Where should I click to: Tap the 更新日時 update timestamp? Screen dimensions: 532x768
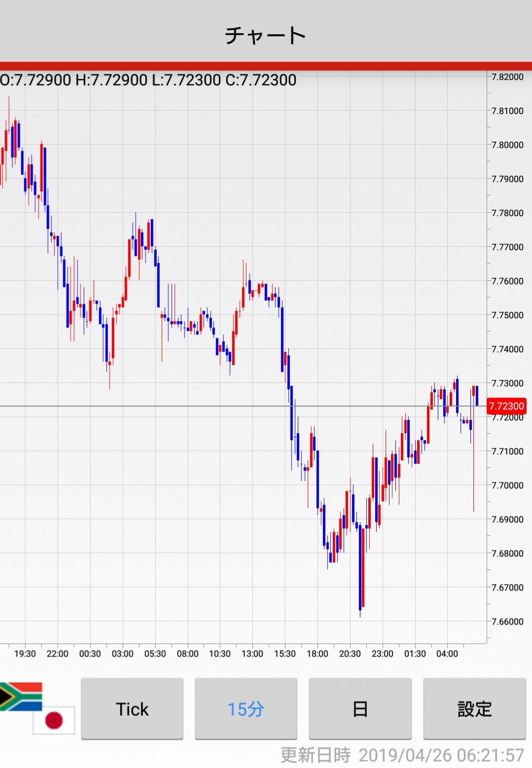coord(402,755)
